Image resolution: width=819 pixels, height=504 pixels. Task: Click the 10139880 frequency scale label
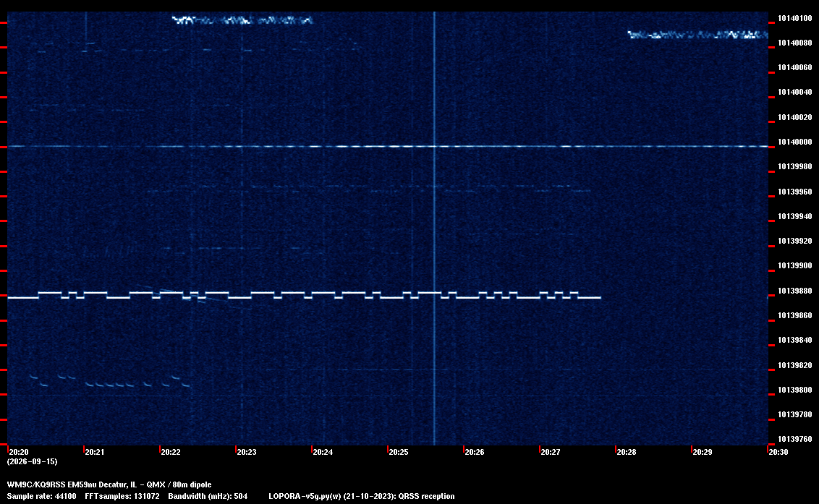pos(795,291)
